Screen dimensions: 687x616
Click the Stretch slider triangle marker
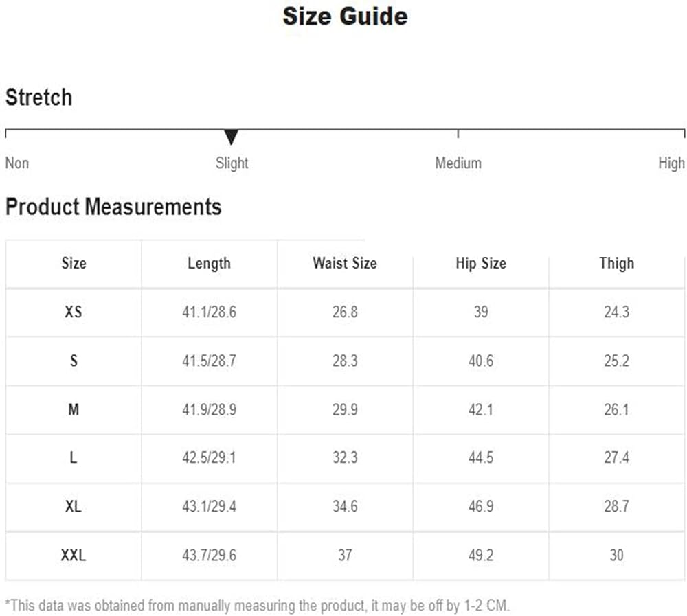tap(231, 137)
